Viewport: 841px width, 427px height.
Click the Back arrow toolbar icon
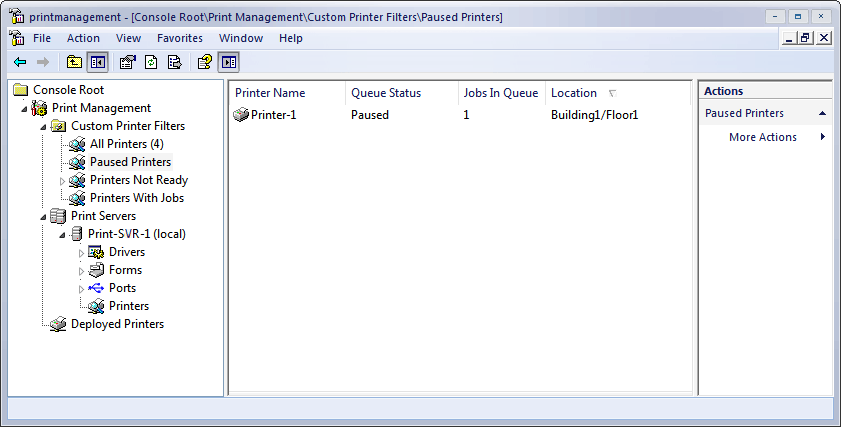(20, 62)
